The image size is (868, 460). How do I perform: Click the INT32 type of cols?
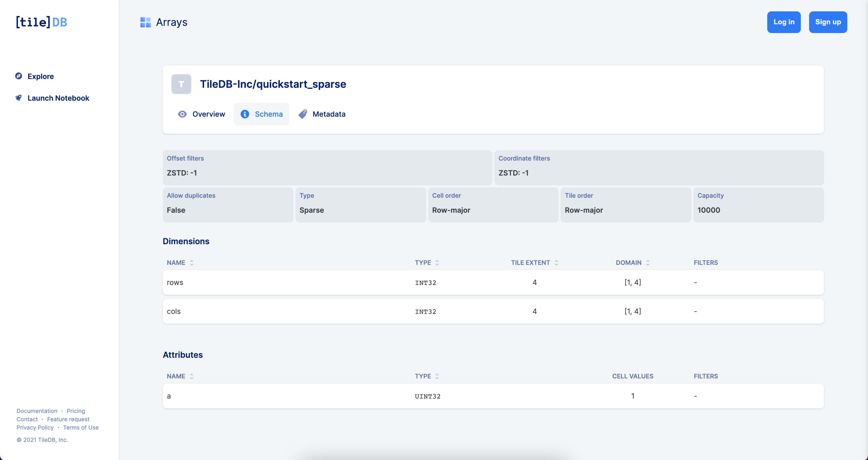[425, 312]
